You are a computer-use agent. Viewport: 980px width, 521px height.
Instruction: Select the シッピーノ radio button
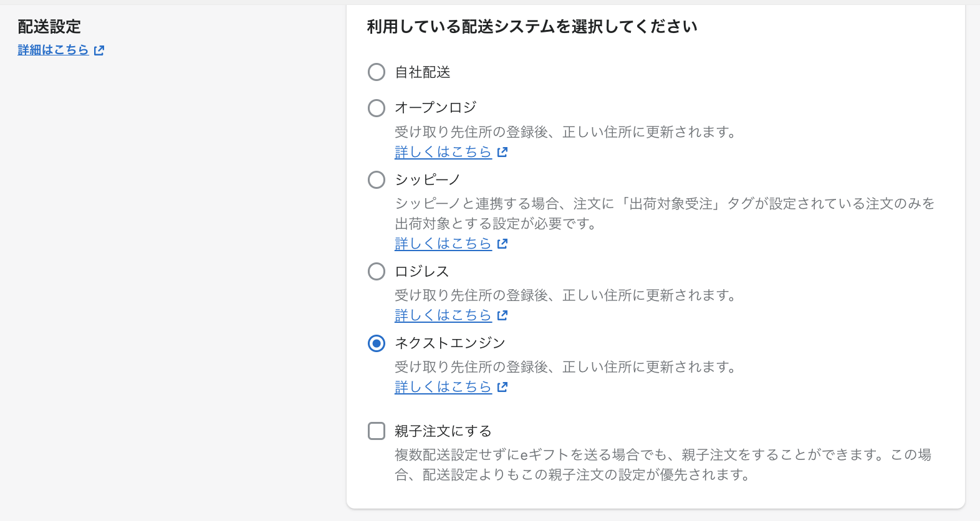tap(377, 180)
